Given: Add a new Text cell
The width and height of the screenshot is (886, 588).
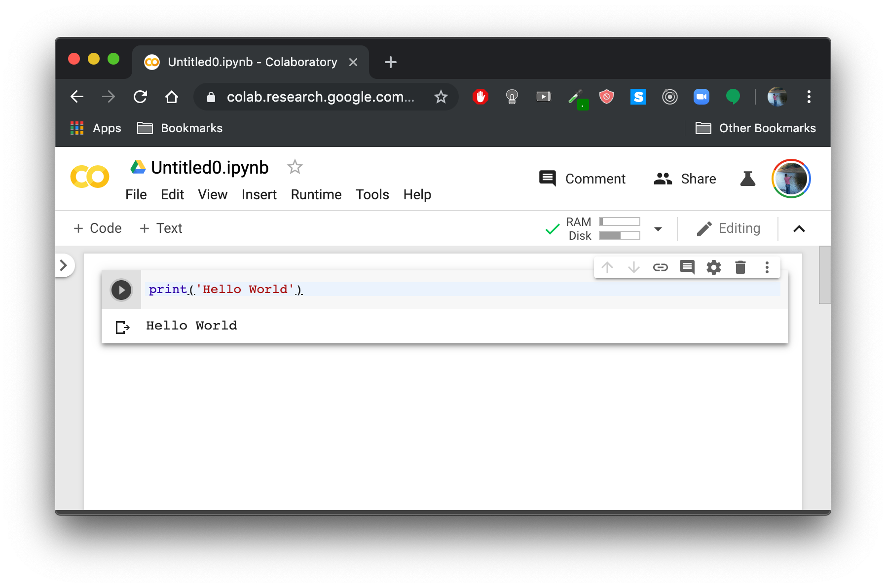Looking at the screenshot, I should pyautogui.click(x=161, y=228).
